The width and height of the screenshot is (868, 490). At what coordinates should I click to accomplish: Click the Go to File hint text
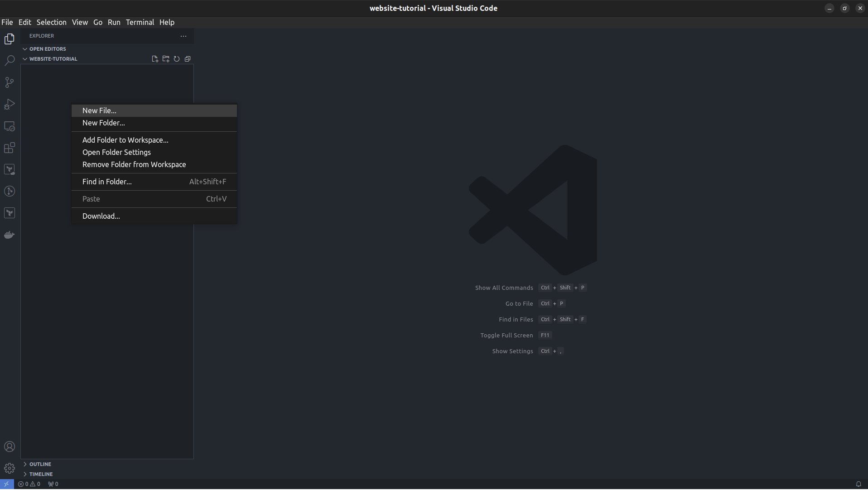pos(519,304)
